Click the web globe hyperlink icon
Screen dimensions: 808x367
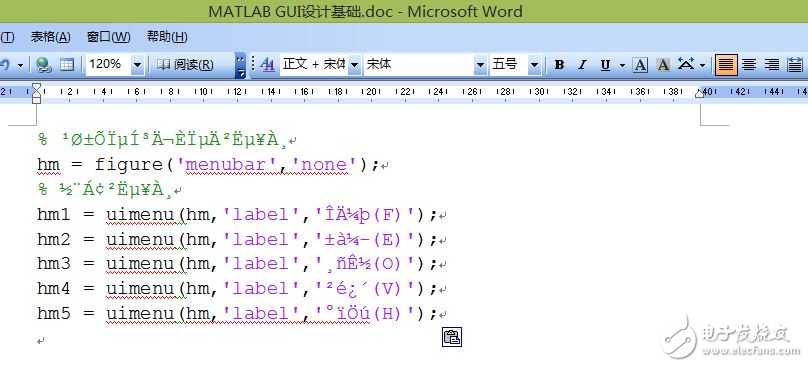tap(43, 65)
